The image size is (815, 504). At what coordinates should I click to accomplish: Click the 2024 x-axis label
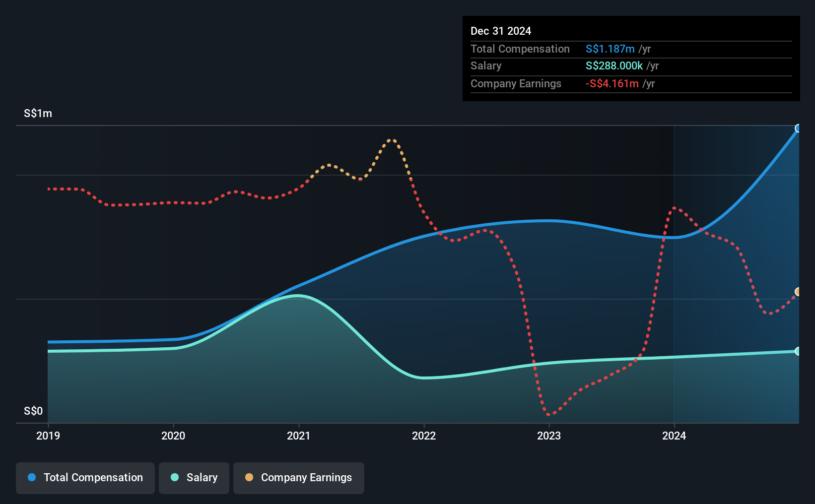pos(674,436)
